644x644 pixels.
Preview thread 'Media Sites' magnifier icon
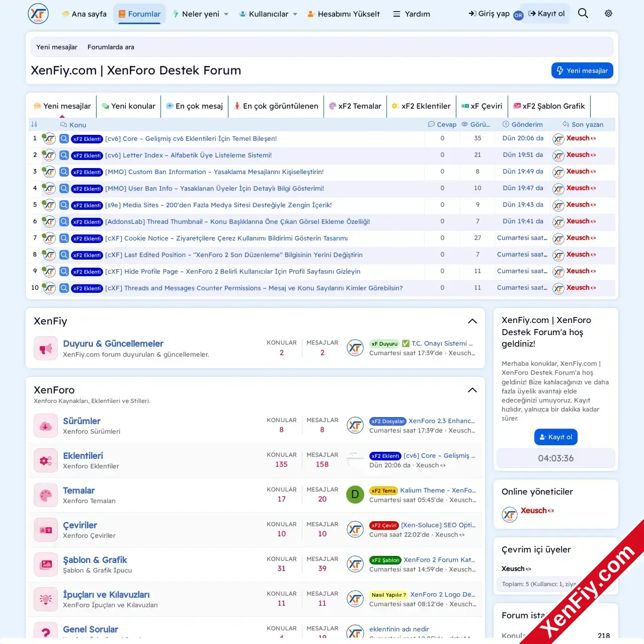tap(64, 205)
